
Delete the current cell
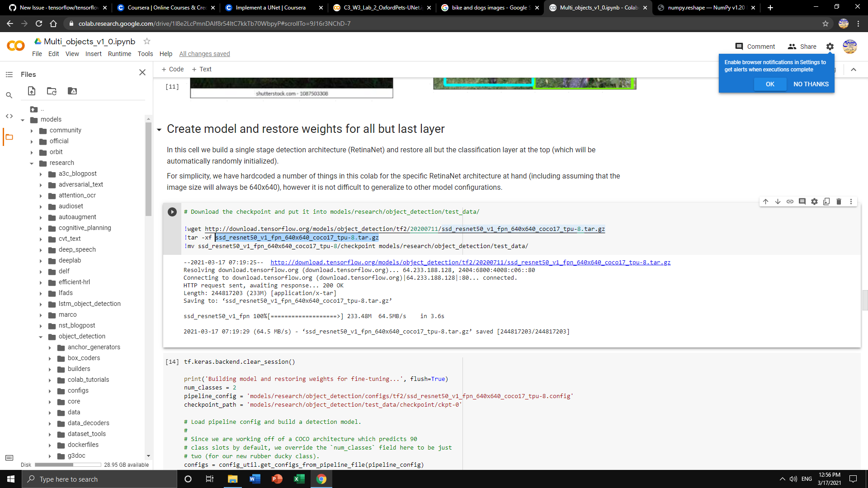[x=839, y=202]
